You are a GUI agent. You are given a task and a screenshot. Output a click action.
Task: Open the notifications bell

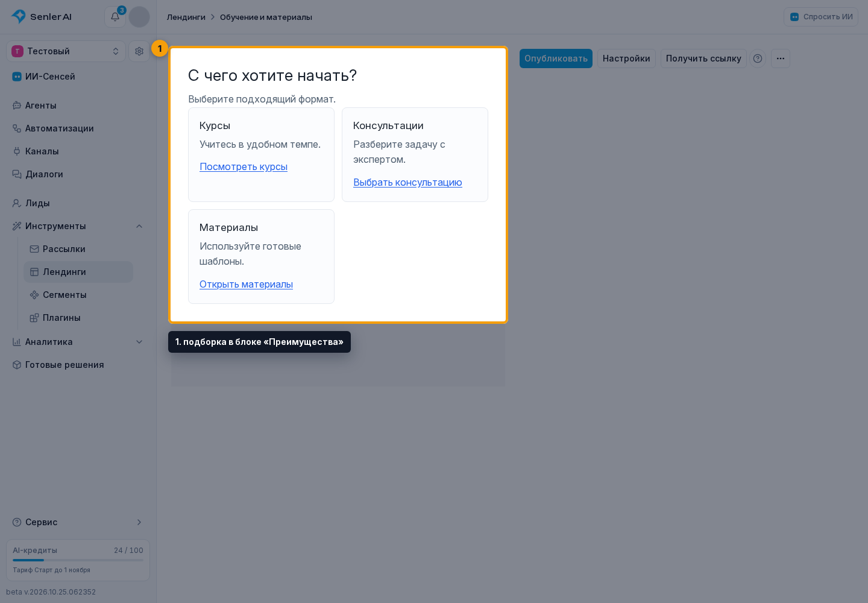click(x=115, y=17)
